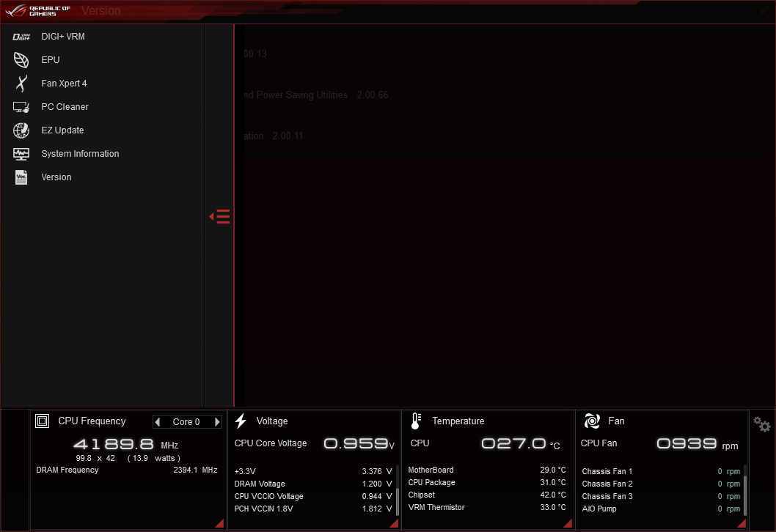Click the Chassis Fan 2 row

pyautogui.click(x=661, y=484)
